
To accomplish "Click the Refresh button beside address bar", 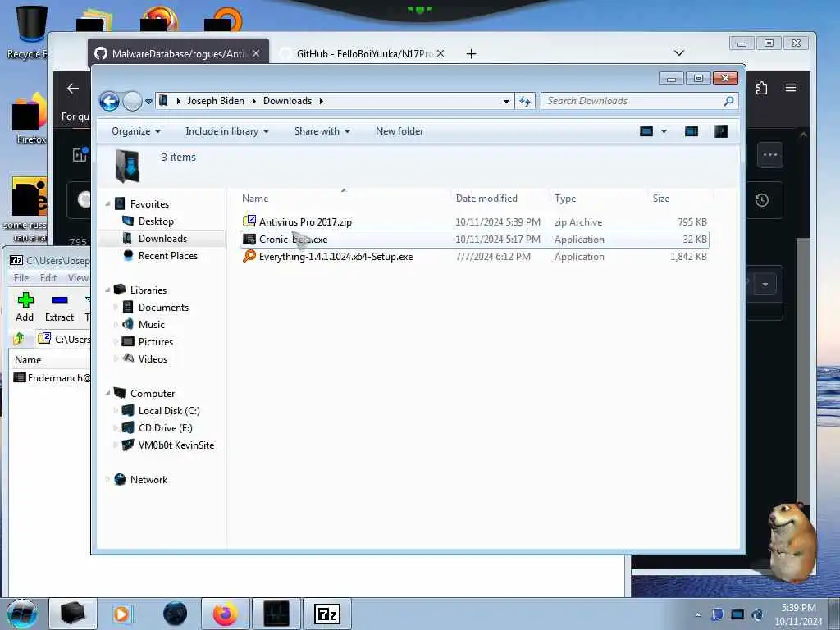I will coord(524,101).
